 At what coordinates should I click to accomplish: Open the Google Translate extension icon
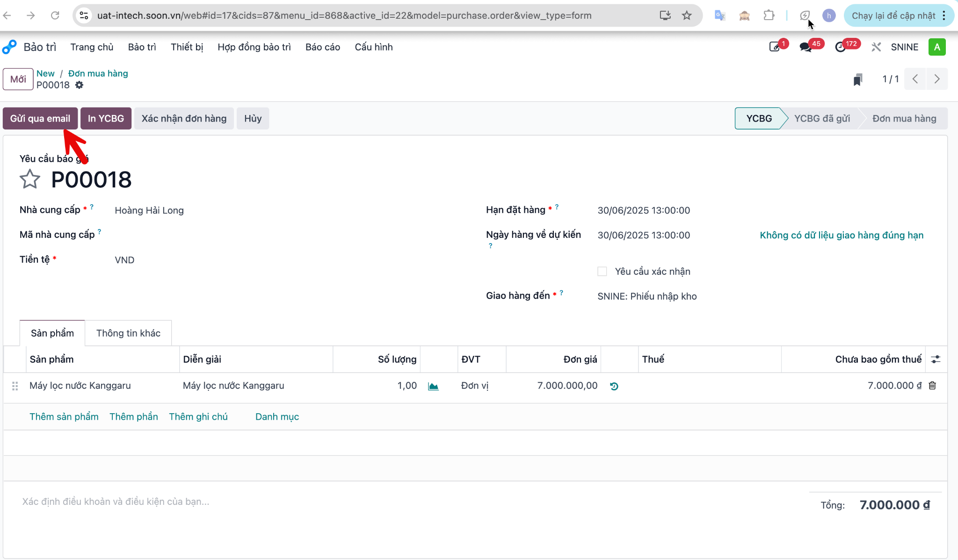pos(720,15)
